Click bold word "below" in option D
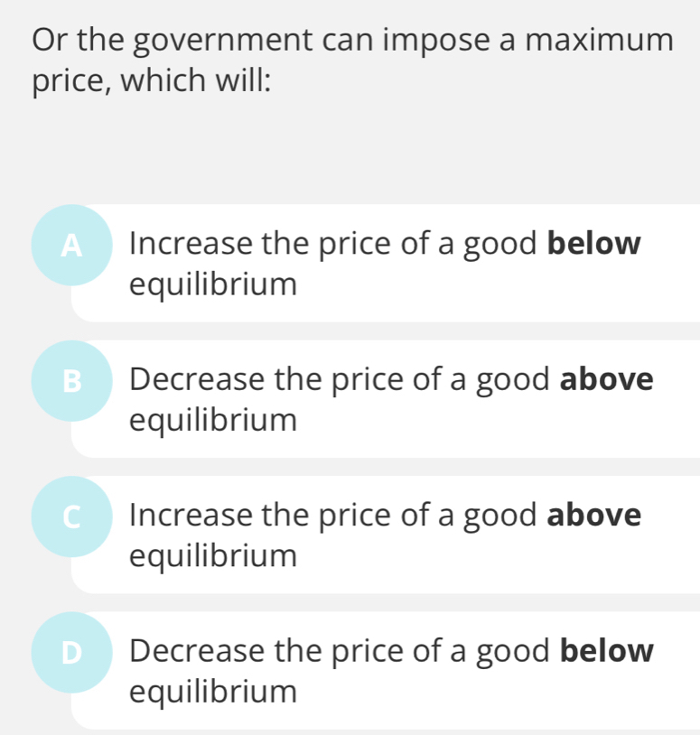 pos(607,651)
